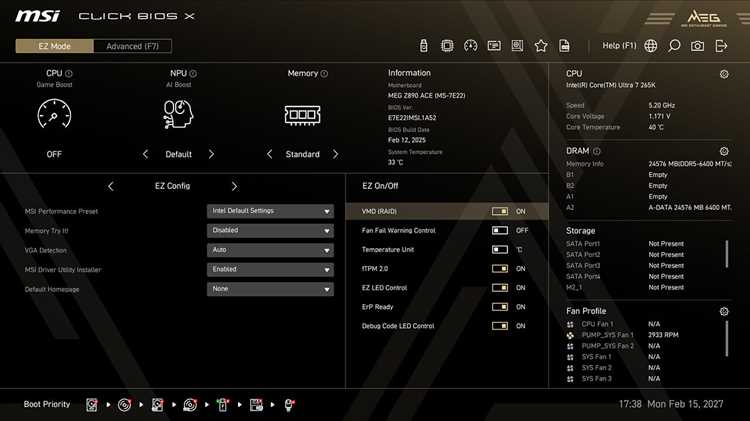Toggle the fTPM 2.0 switch
The height and width of the screenshot is (421, 750).
tap(500, 268)
